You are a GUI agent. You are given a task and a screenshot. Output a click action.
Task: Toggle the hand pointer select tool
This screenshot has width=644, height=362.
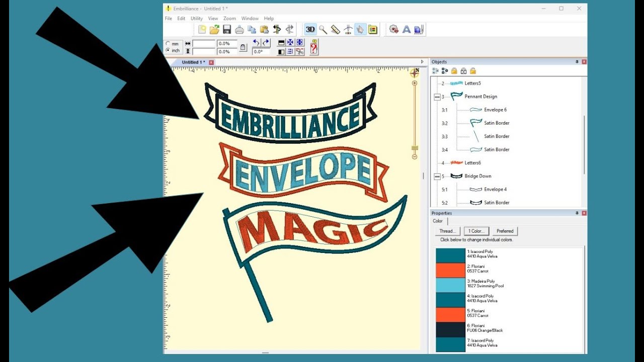click(x=360, y=30)
